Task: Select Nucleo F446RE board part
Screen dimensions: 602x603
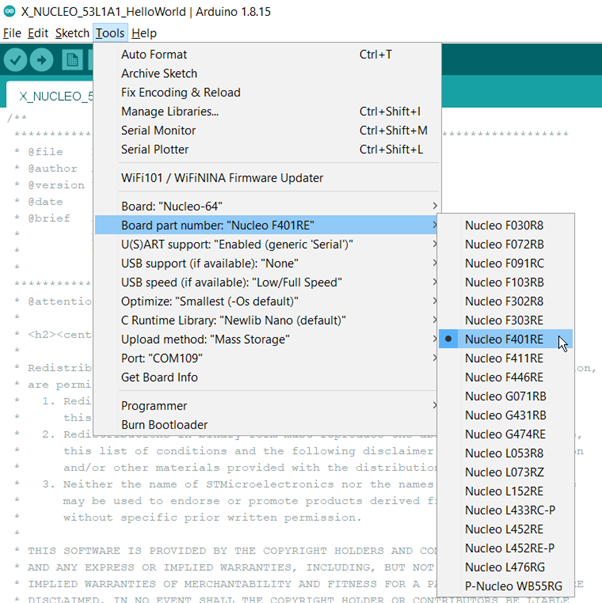Action: [x=505, y=377]
